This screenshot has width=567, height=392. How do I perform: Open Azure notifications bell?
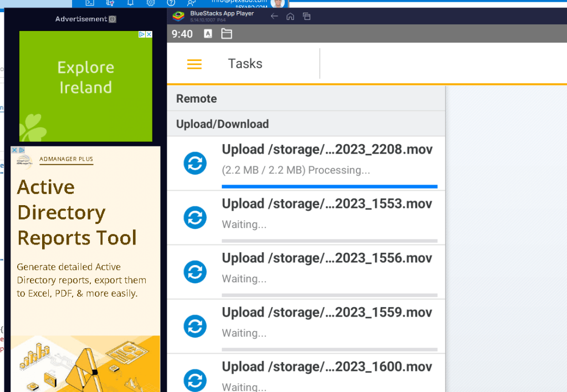pos(130,3)
